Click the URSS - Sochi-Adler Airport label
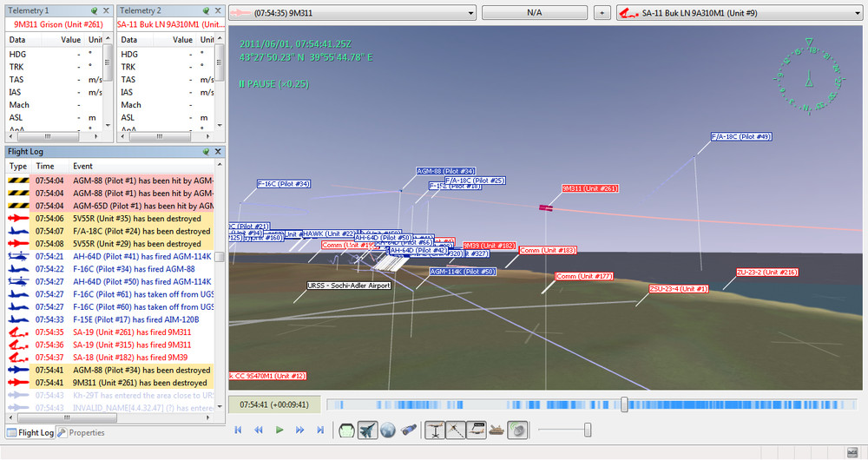 pyautogui.click(x=349, y=286)
